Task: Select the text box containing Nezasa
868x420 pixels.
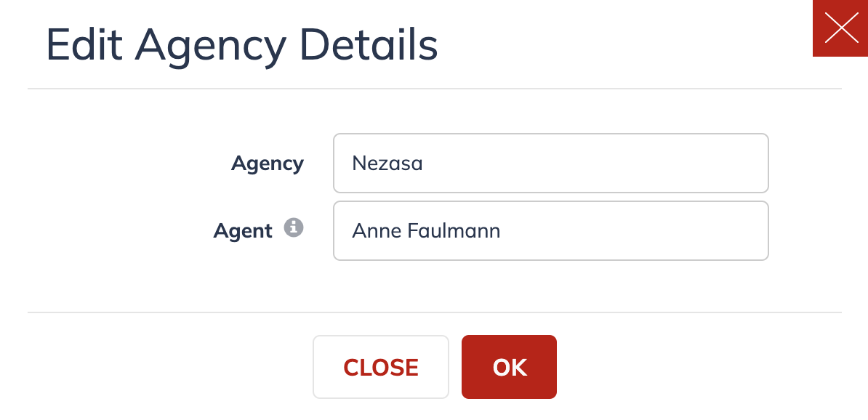Action: tap(551, 163)
